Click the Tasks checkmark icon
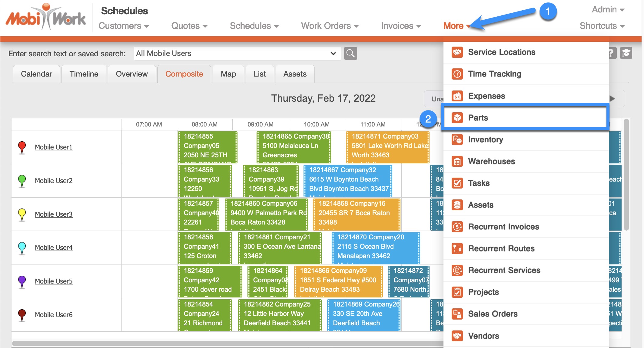This screenshot has height=348, width=644. click(457, 183)
